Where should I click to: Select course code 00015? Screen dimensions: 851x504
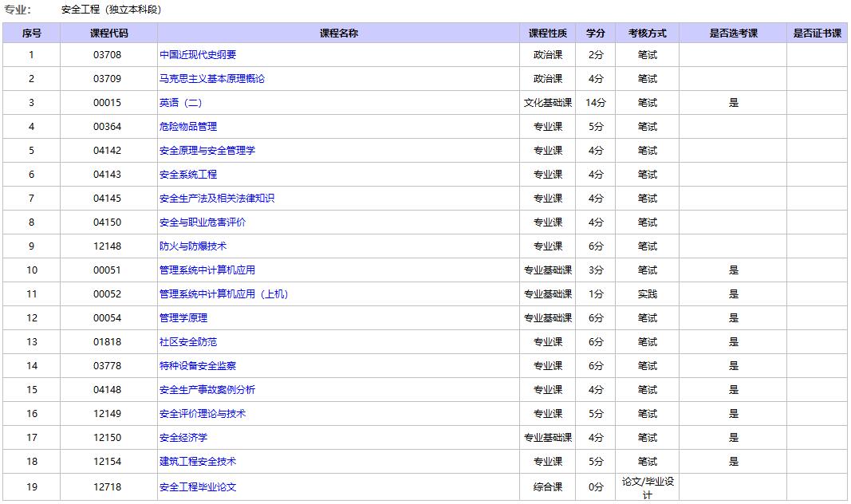[108, 103]
